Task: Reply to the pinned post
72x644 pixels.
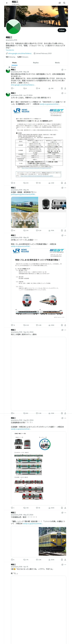Action: click(12, 88)
